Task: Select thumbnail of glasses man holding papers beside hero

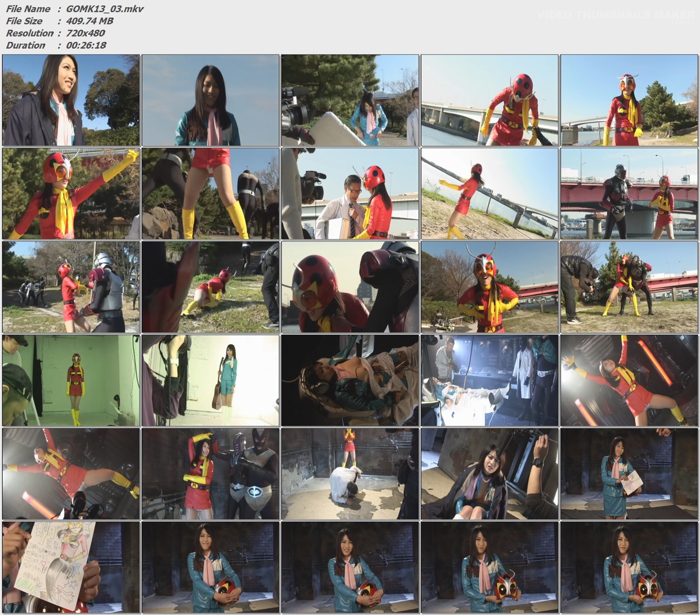Action: [350, 194]
